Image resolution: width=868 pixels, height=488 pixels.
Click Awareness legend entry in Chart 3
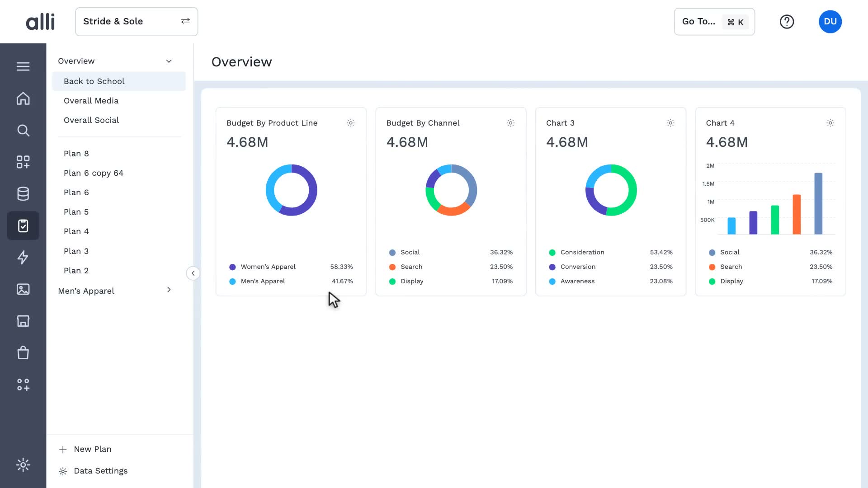coord(611,282)
